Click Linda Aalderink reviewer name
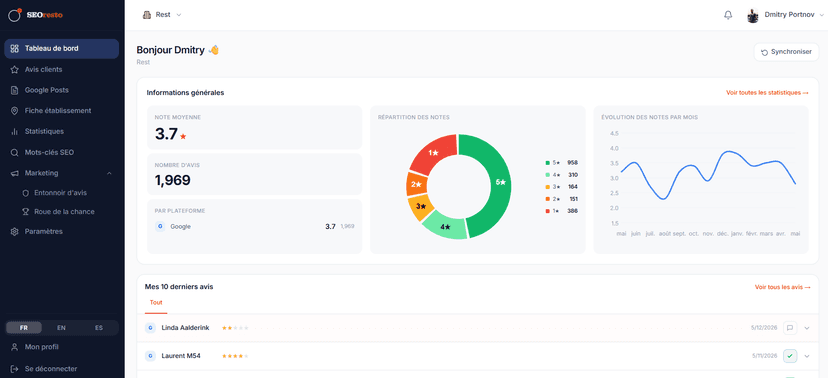This screenshot has width=828, height=378. [x=185, y=328]
